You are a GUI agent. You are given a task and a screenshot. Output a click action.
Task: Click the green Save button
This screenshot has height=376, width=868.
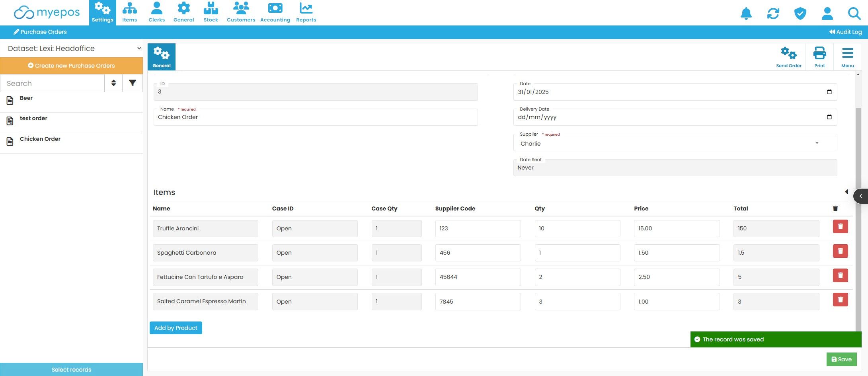click(841, 359)
